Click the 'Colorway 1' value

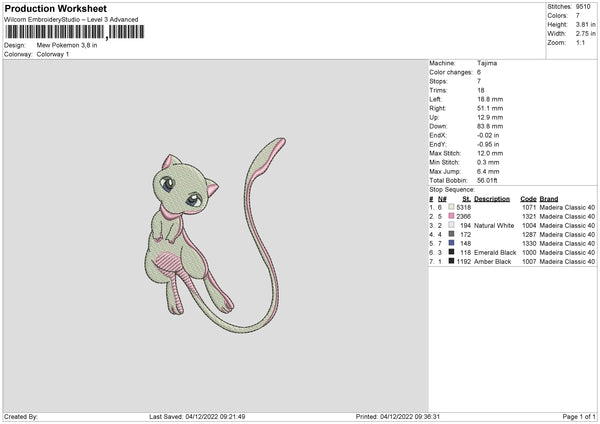pyautogui.click(x=53, y=54)
